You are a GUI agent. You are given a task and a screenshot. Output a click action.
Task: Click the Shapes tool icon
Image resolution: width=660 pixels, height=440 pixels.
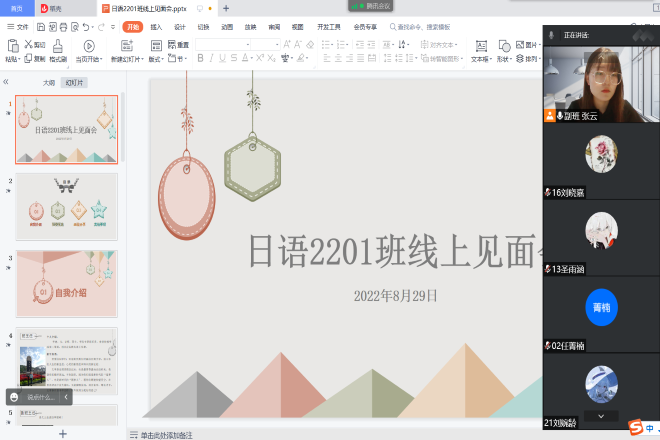(505, 46)
